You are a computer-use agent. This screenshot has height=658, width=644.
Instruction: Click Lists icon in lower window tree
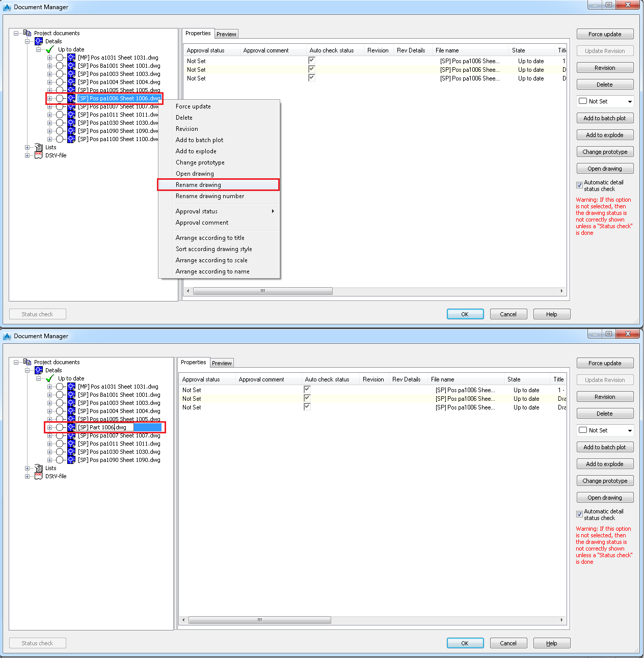tap(39, 468)
